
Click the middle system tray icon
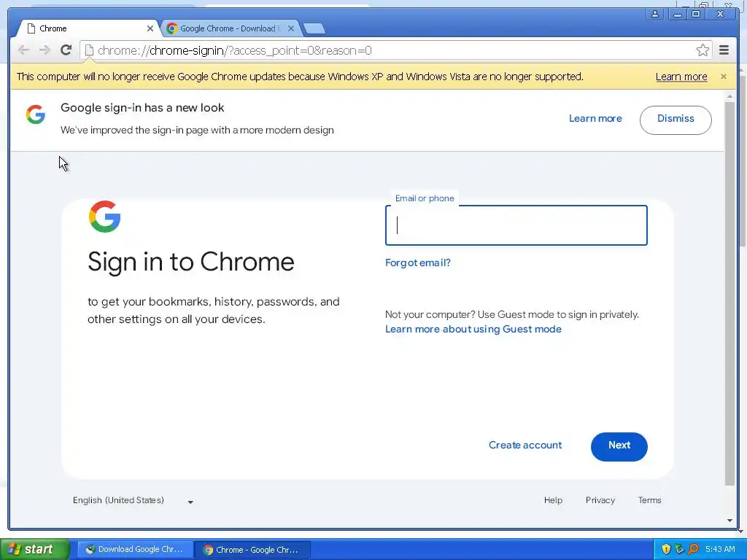tap(679, 549)
